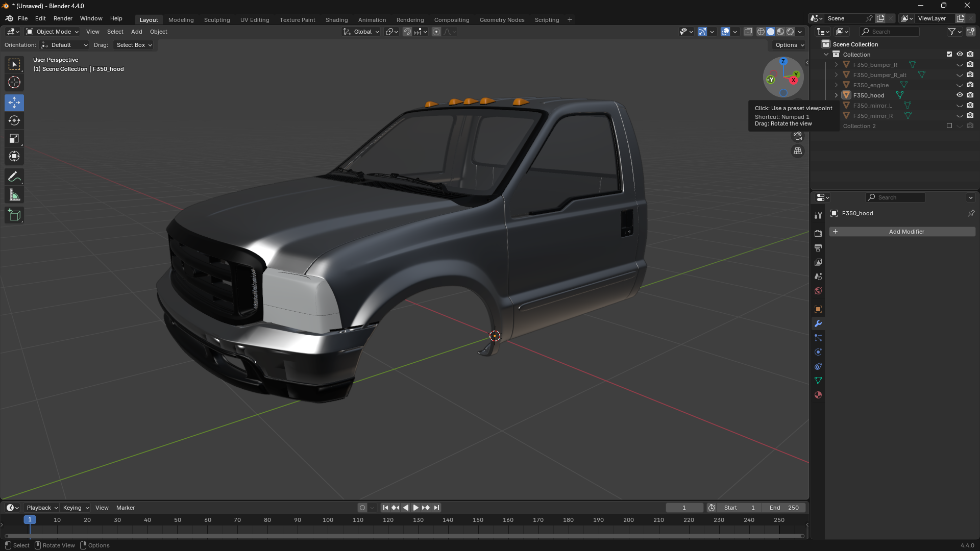Screen dimensions: 980x551
Task: Open the Object Mode dropdown
Action: click(53, 32)
